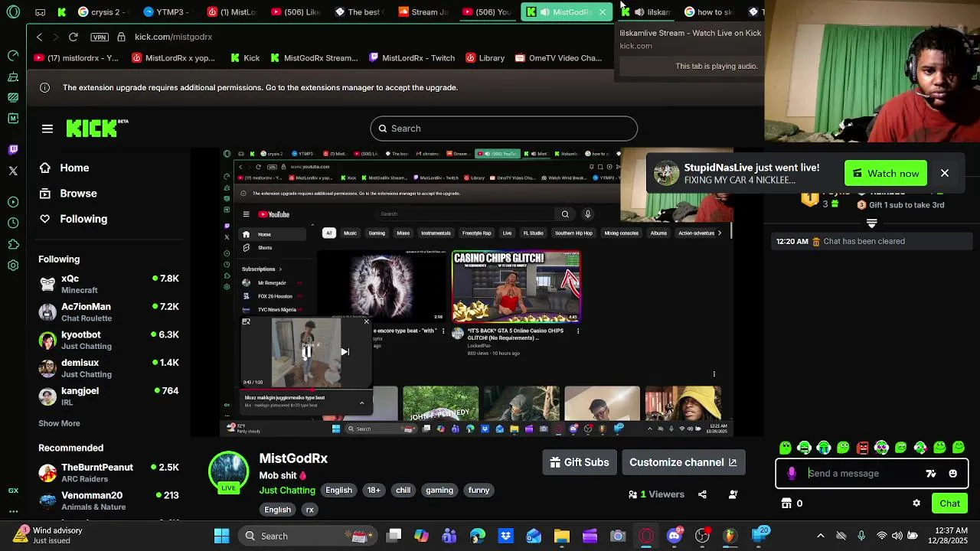Click Customize channel

pos(683,462)
